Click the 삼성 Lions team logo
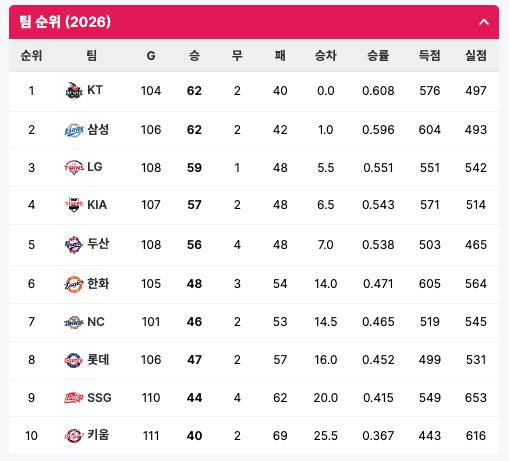 pyautogui.click(x=73, y=130)
